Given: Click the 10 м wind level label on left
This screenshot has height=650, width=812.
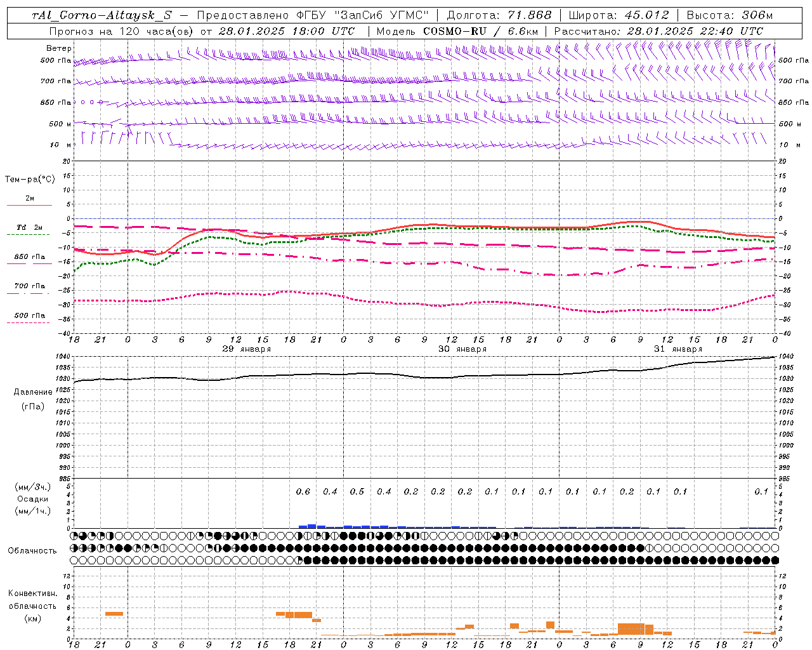Looking at the screenshot, I should pos(60,145).
